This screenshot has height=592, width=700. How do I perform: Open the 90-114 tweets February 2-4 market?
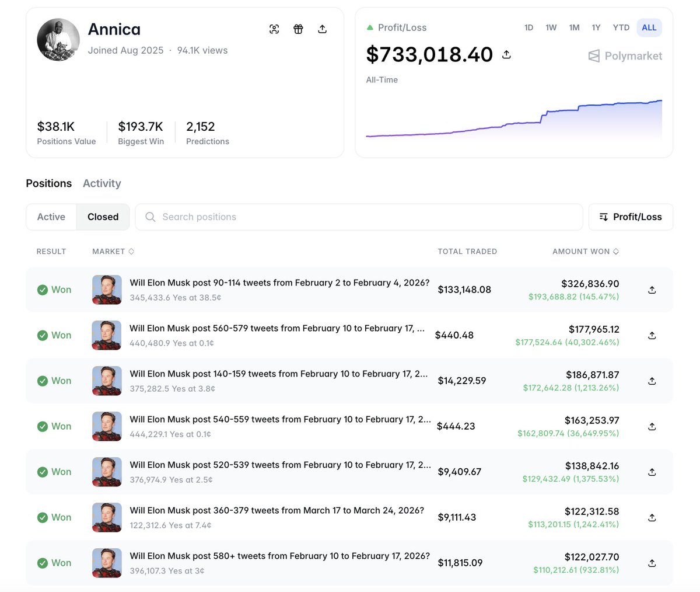279,283
